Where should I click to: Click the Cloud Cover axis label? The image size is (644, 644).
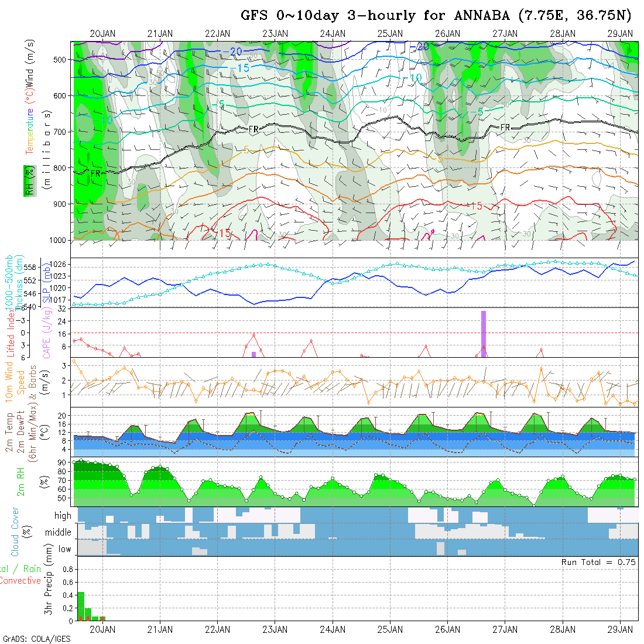(15, 532)
